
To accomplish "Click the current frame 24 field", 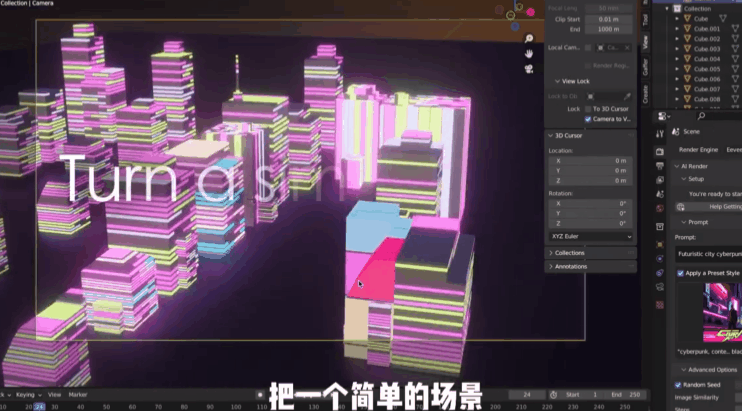I will click(x=527, y=394).
